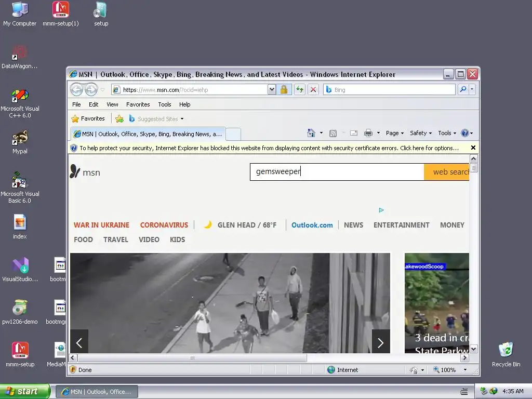Select the mmm-setup(1) desktop icon
532x399 pixels.
pos(61,15)
